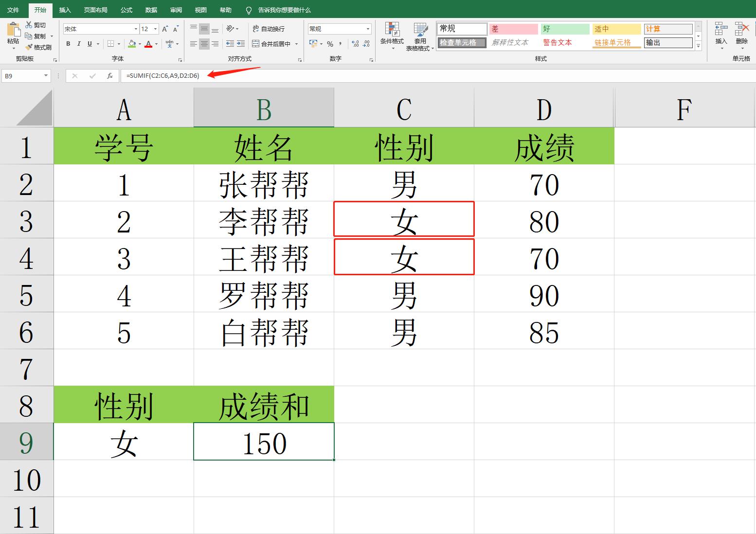Apply the Good (好) cell style
The image size is (756, 534).
click(565, 29)
